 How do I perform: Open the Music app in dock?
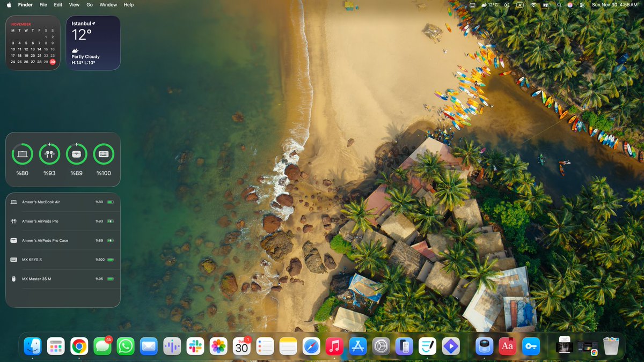[334, 346]
